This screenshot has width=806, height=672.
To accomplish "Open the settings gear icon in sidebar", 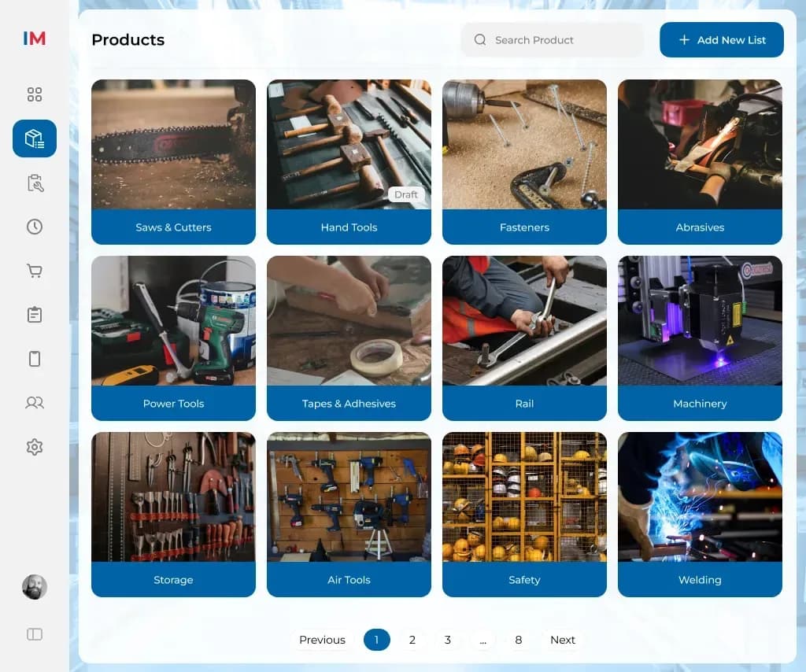I will pyautogui.click(x=35, y=447).
